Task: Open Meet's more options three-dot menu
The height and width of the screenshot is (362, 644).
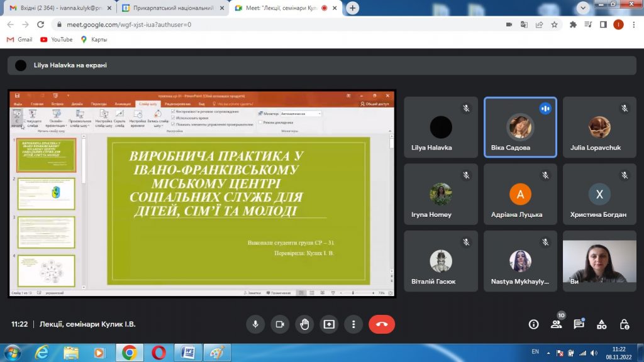Action: pyautogui.click(x=353, y=324)
